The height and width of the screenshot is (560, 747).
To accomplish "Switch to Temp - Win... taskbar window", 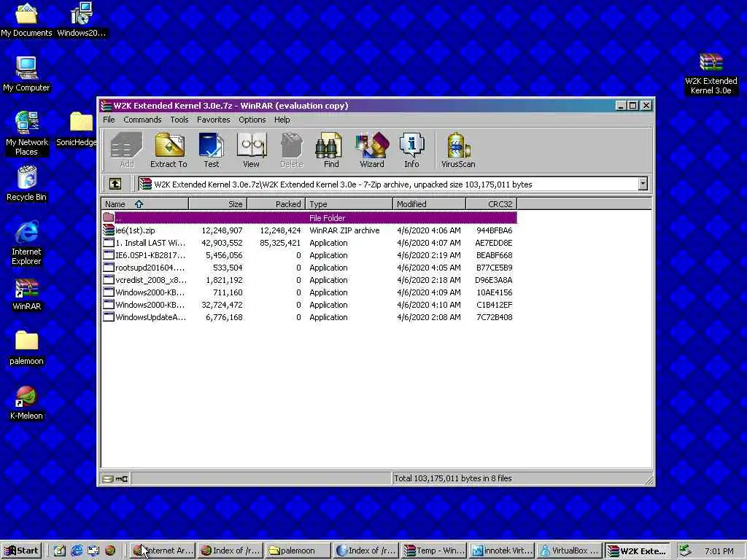I will [434, 551].
